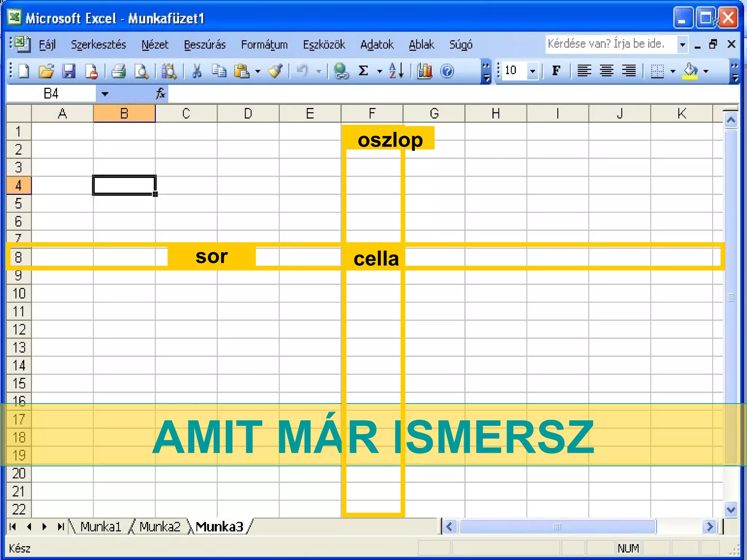Click the AutoSum sigma icon
Screen dimensions: 747x560
(363, 71)
